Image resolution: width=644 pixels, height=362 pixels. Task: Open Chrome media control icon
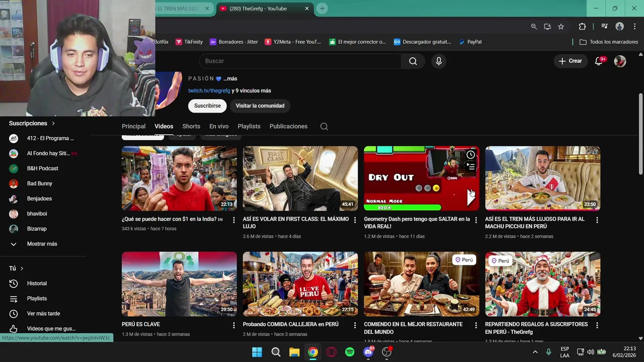pyautogui.click(x=605, y=27)
